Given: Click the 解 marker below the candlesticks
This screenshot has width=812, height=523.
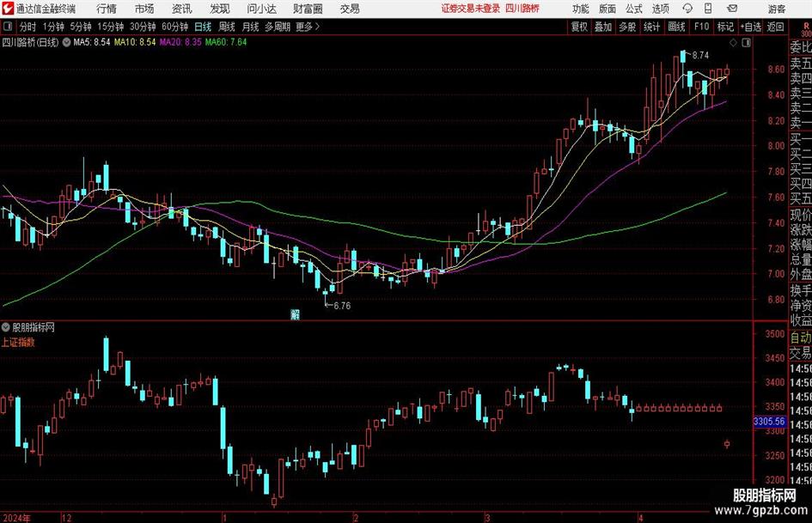Looking at the screenshot, I should [x=296, y=314].
